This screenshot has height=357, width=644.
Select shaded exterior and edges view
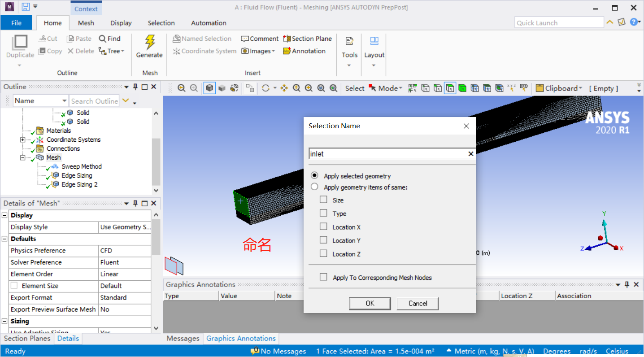coord(209,88)
